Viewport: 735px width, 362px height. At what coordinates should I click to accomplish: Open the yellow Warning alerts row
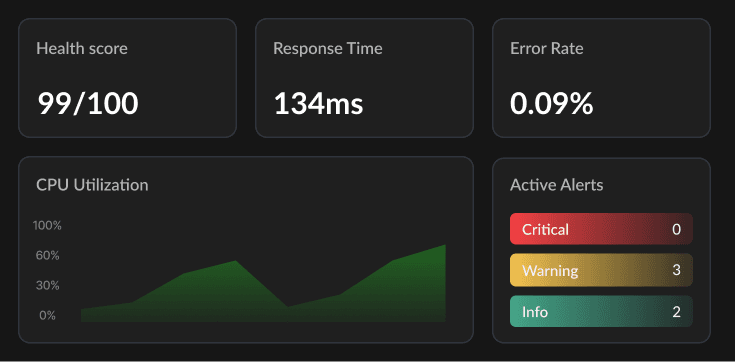pos(601,270)
